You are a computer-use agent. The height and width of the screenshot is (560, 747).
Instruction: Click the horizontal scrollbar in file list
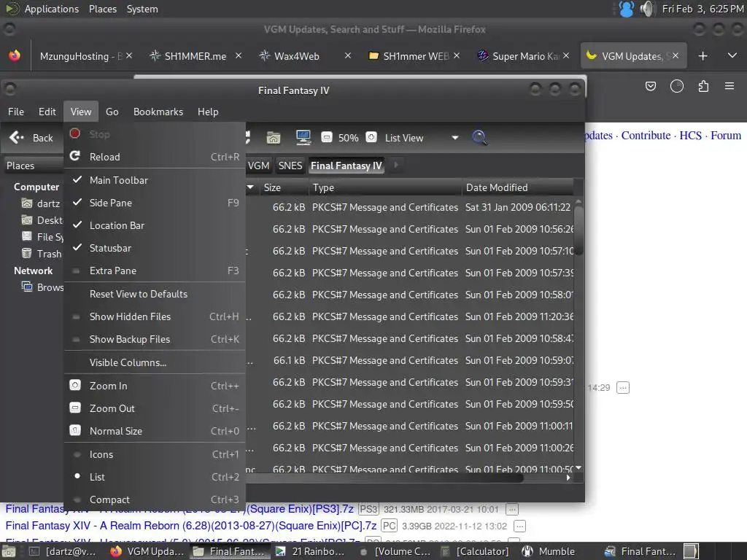(386, 478)
